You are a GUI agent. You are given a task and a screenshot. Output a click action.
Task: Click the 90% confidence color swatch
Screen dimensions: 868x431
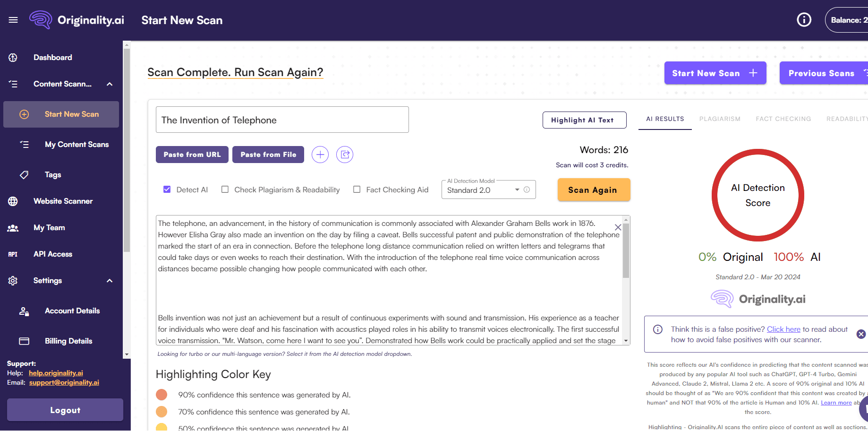click(x=162, y=395)
